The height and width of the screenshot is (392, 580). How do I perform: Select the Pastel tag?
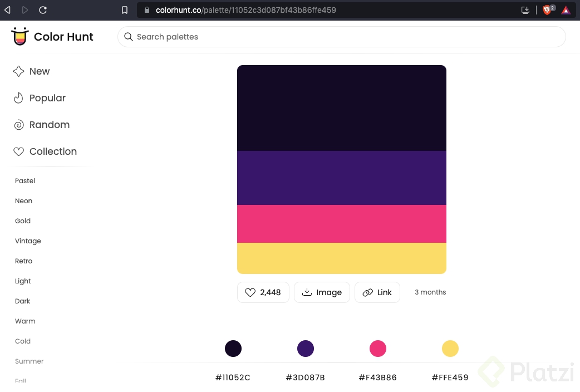[x=25, y=180]
